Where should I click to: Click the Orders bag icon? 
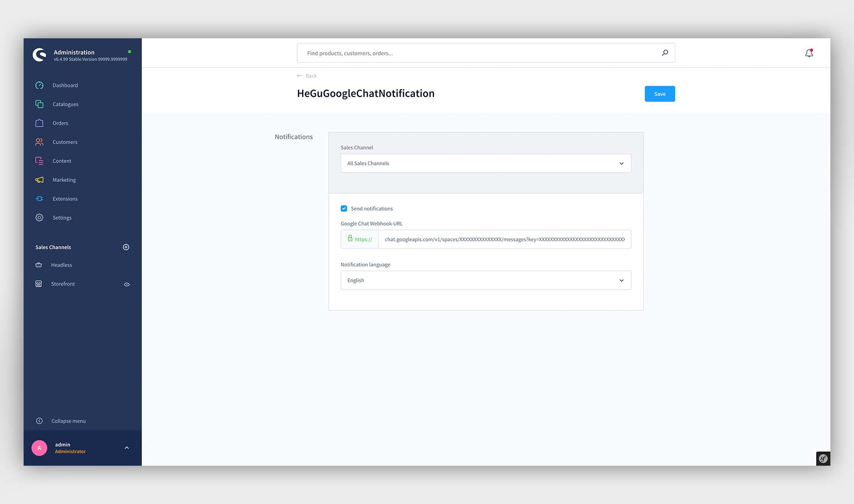[x=39, y=123]
